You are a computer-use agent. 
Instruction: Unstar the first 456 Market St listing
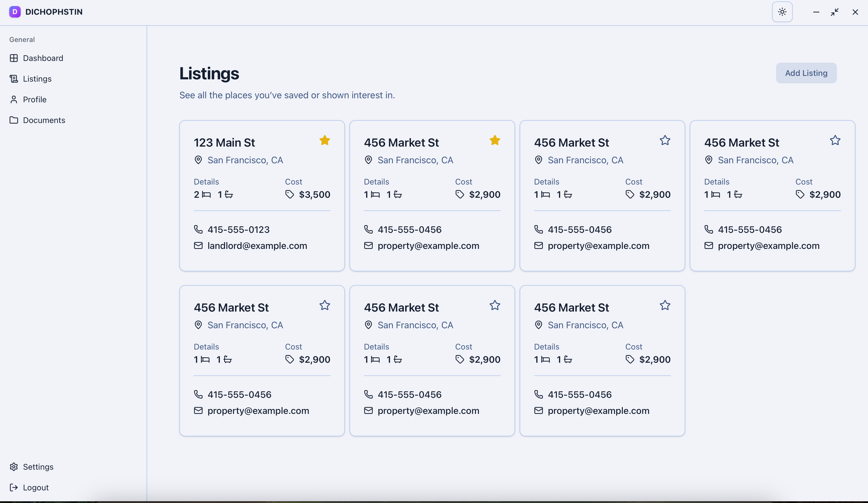point(495,141)
